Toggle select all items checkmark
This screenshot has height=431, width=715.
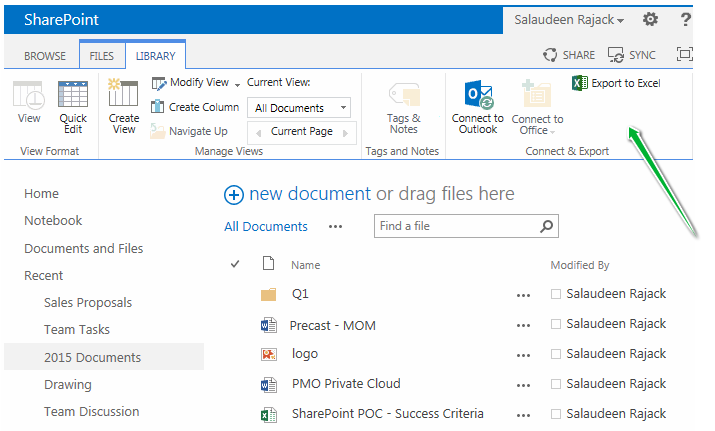235,264
